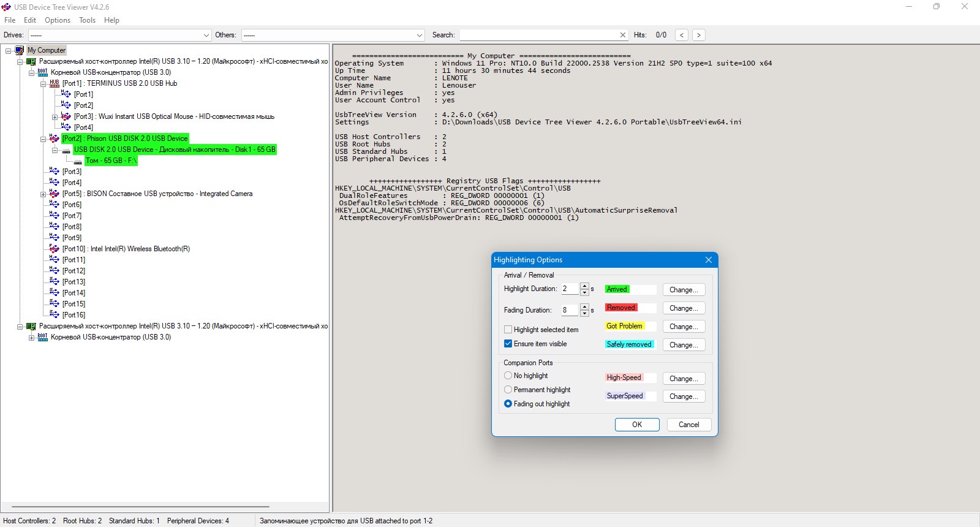Expand the Wuxi optical mouse node

coord(55,117)
